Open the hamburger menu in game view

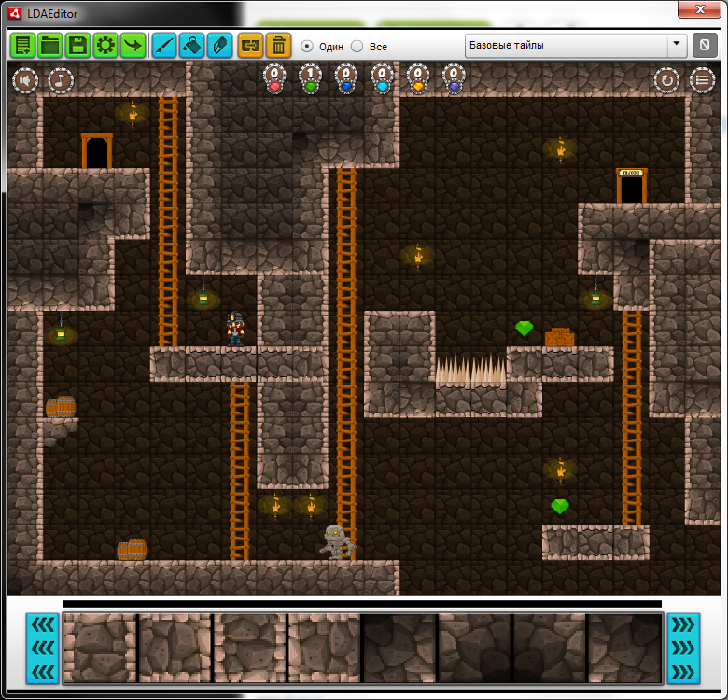coord(702,80)
